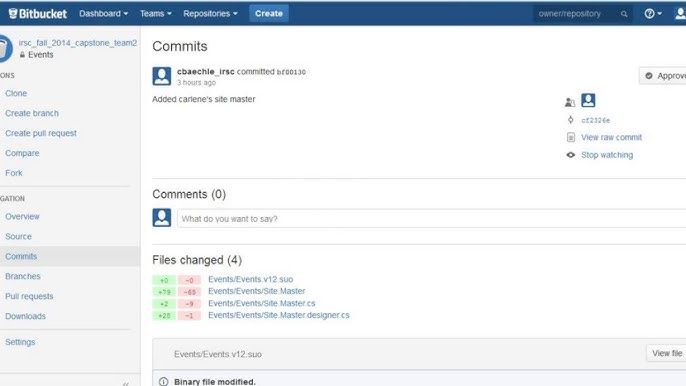686x386 pixels.
Task: Open Branches in the sidebar navigation
Action: click(23, 276)
